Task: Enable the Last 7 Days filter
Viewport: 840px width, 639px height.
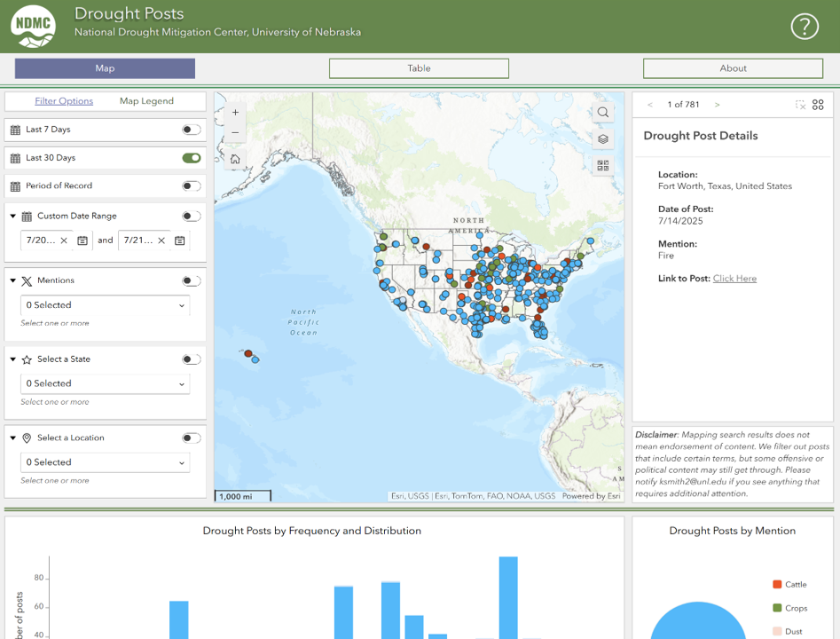Action: [192, 130]
